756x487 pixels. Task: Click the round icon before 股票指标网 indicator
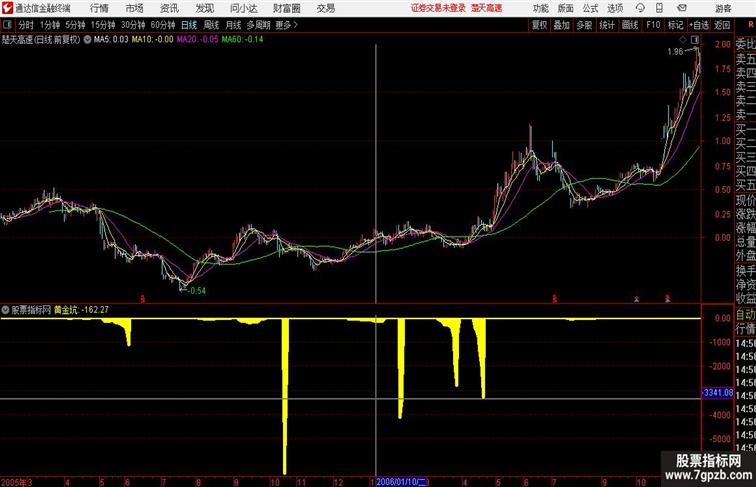[x=5, y=310]
